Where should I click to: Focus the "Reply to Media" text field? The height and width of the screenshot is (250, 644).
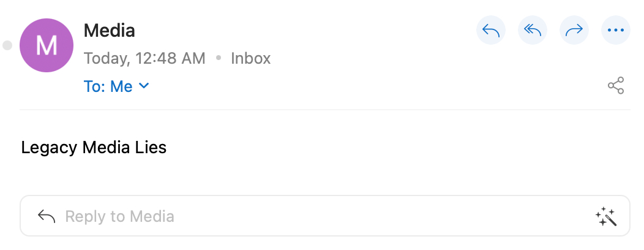click(x=306, y=216)
